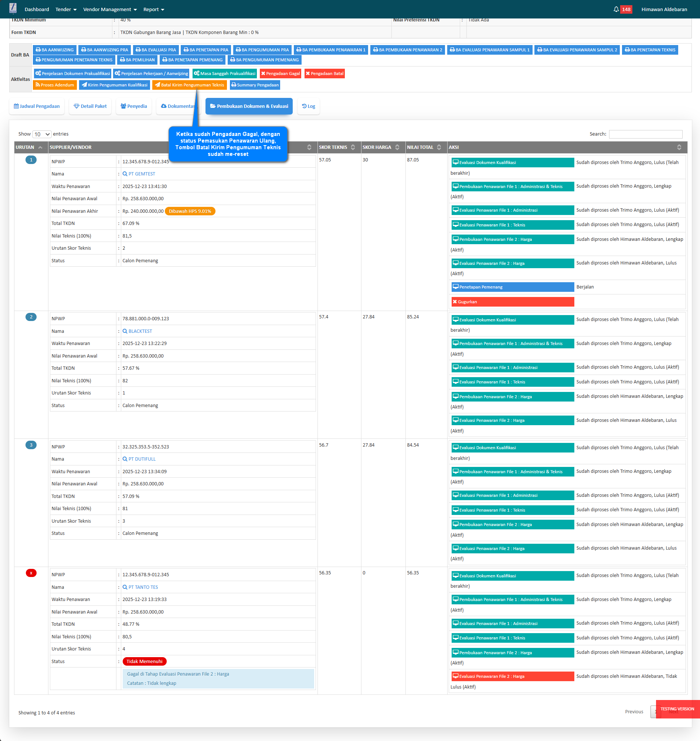Open the Tender dropdown menu
The width and height of the screenshot is (700, 741).
pyautogui.click(x=66, y=9)
